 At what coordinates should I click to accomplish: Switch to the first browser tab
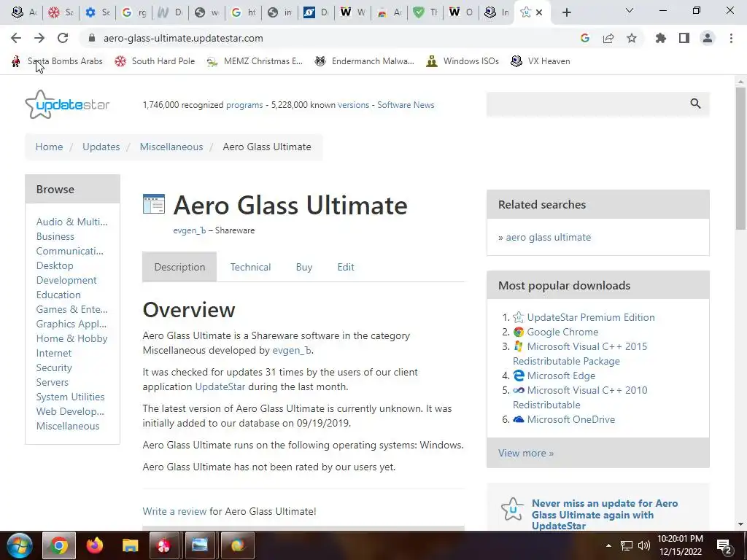point(24,12)
